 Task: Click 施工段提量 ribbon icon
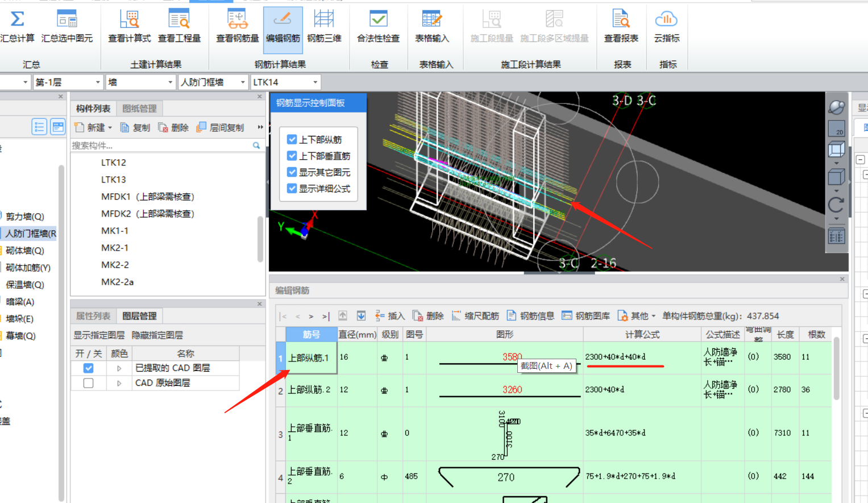pyautogui.click(x=492, y=27)
